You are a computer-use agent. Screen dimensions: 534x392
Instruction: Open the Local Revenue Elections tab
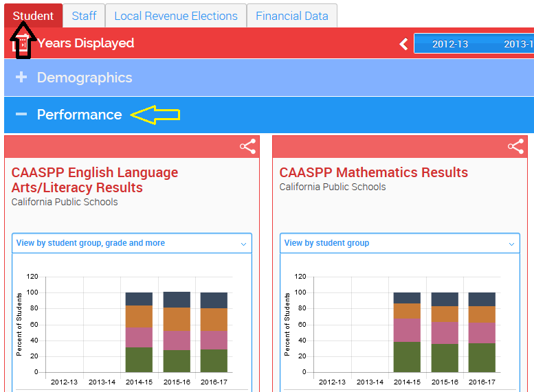coord(176,16)
